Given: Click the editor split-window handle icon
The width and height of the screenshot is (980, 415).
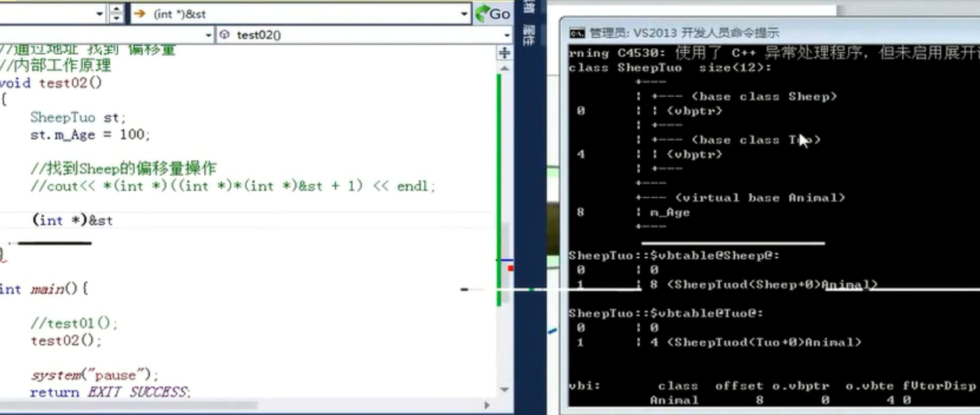Looking at the screenshot, I should pos(504,53).
